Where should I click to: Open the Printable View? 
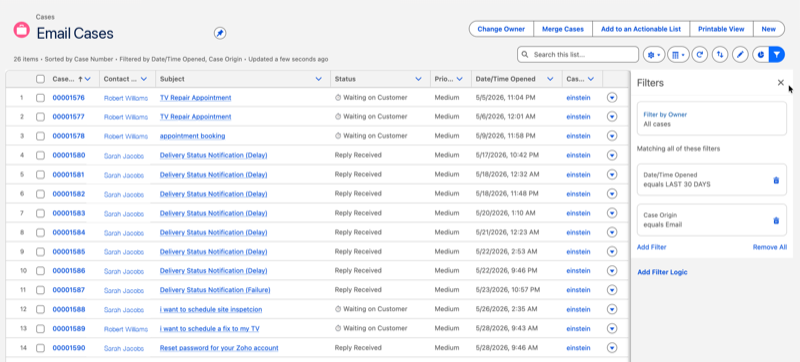[x=721, y=29]
